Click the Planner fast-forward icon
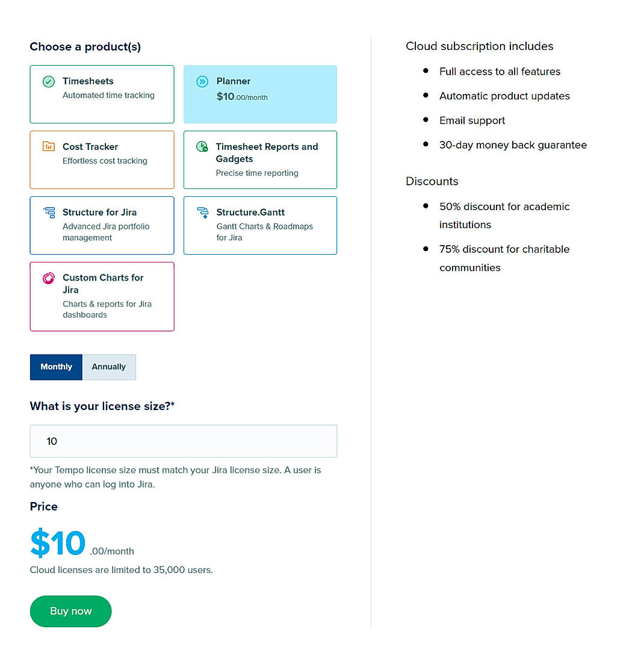This screenshot has height=661, width=644. click(x=202, y=81)
